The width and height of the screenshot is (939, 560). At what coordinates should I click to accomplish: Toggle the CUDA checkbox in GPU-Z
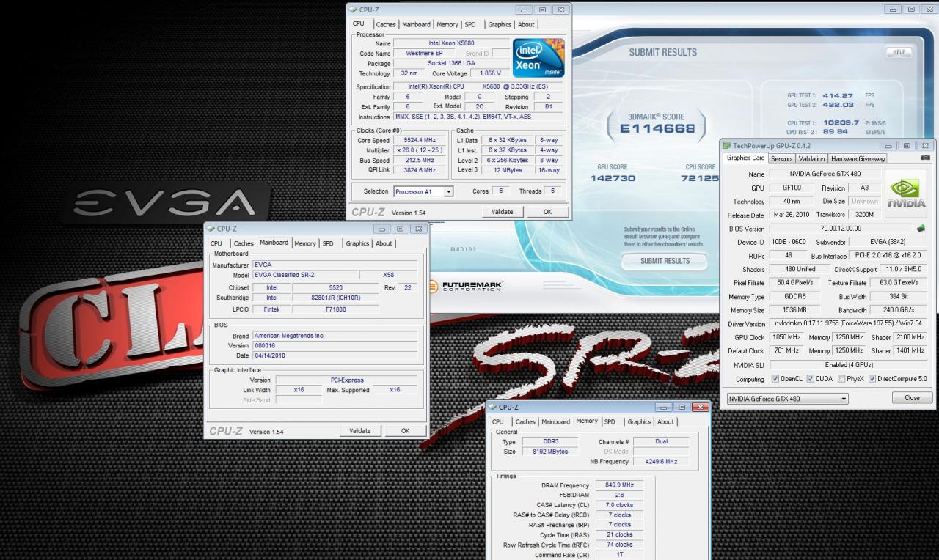point(810,379)
